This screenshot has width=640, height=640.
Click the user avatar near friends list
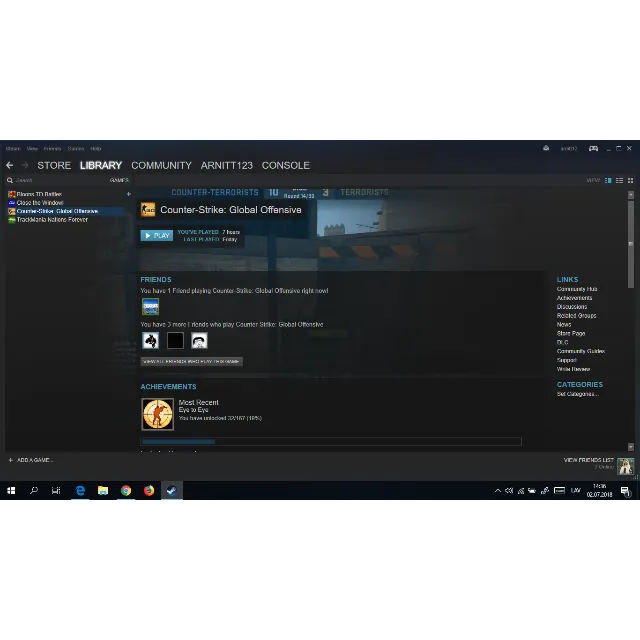click(x=625, y=466)
